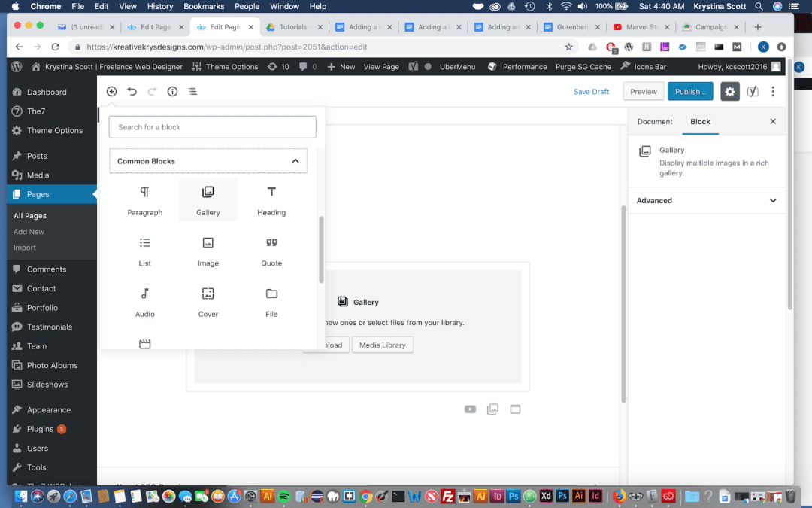Viewport: 812px width, 508px height.
Task: Click Save Draft
Action: tap(591, 91)
